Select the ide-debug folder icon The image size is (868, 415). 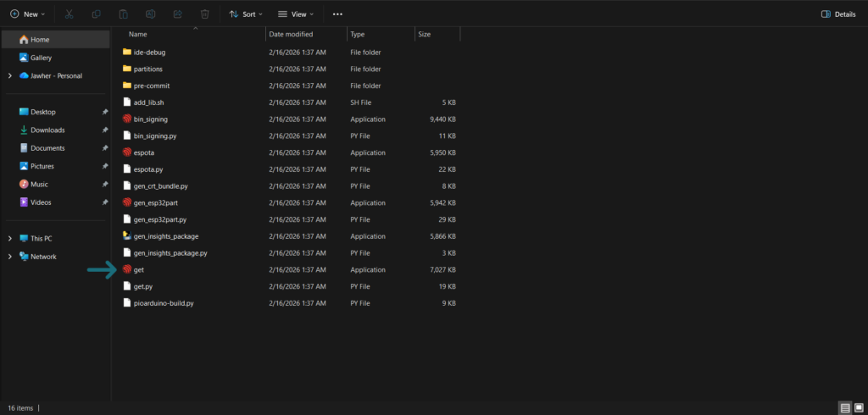[127, 52]
